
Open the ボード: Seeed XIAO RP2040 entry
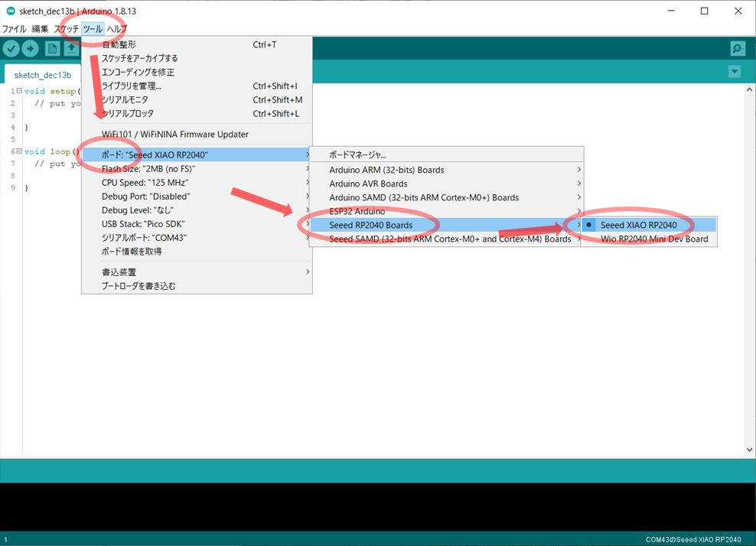(197, 154)
